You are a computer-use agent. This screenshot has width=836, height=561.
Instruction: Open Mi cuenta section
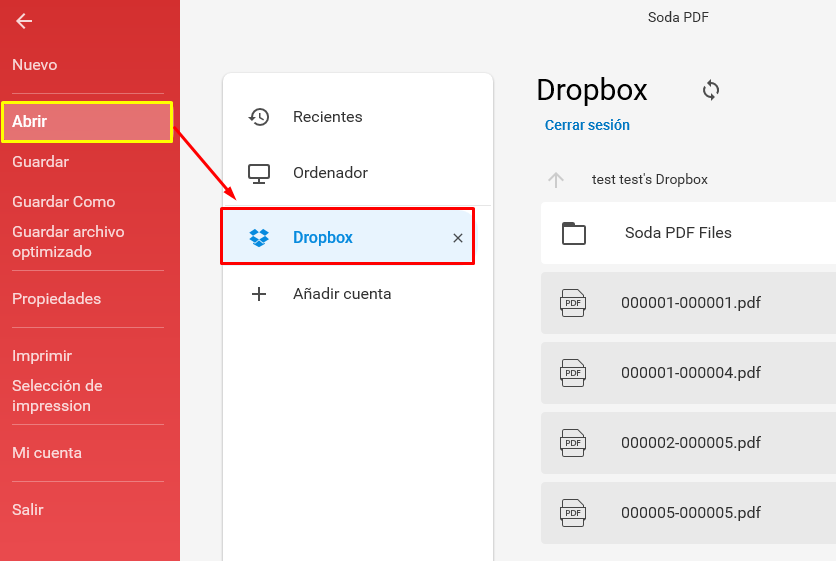click(x=47, y=453)
